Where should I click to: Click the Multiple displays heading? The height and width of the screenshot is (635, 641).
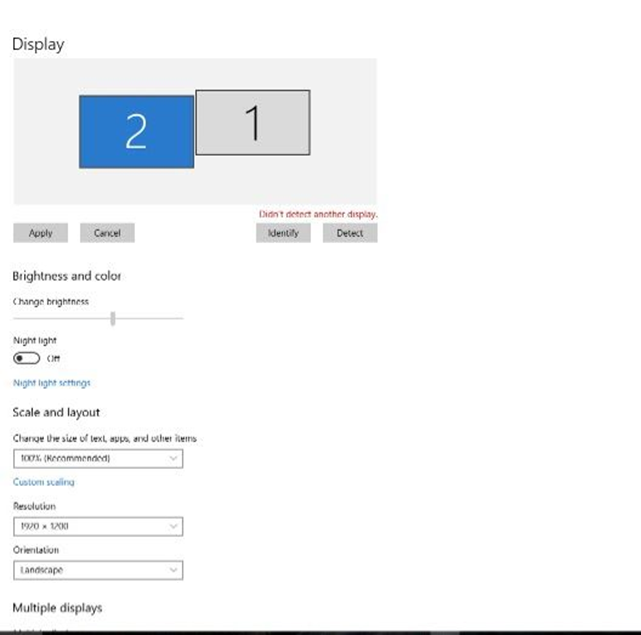57,607
